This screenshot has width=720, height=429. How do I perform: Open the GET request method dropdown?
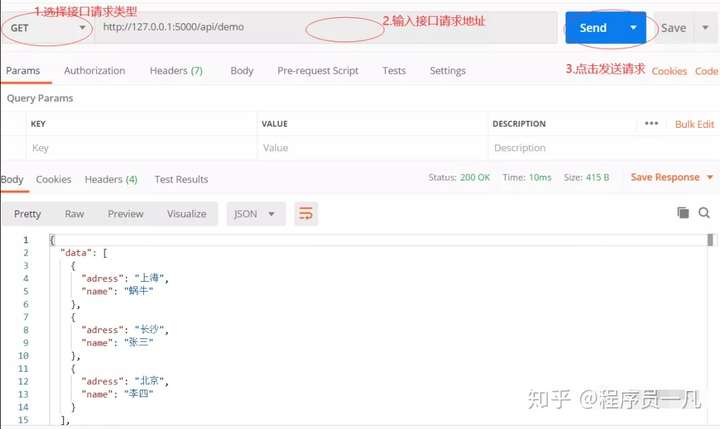48,28
